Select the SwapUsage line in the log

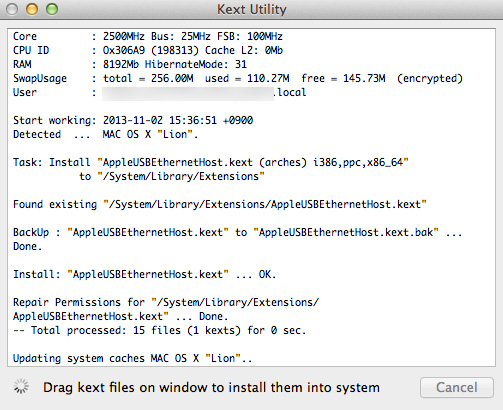coord(238,78)
